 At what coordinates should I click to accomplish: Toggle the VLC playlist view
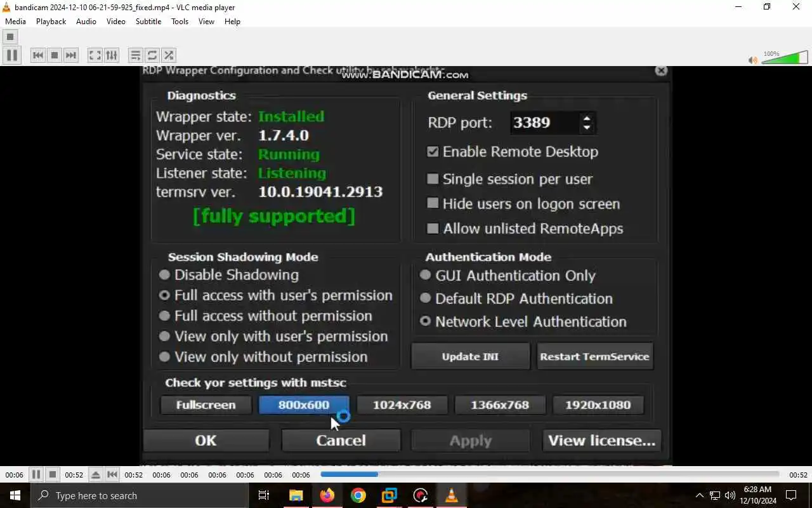pos(135,55)
